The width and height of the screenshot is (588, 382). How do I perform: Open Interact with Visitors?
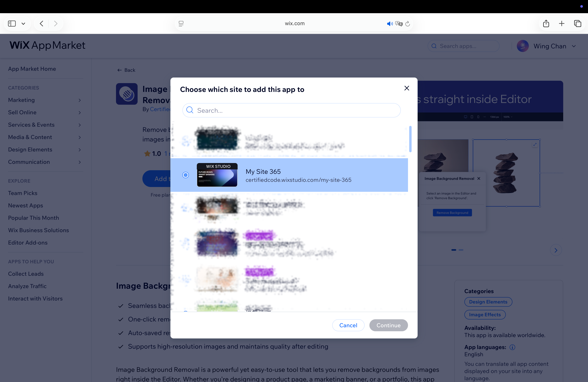35,298
